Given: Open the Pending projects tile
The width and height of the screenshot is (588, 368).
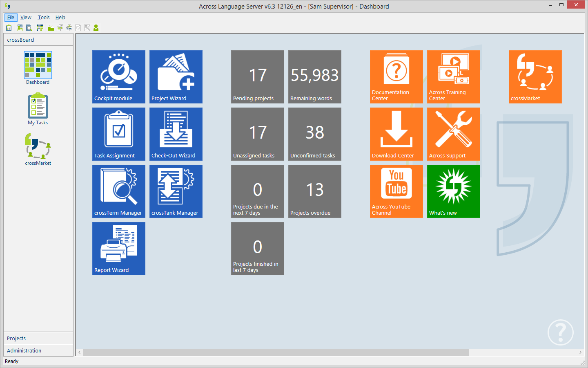Looking at the screenshot, I should pyautogui.click(x=258, y=77).
